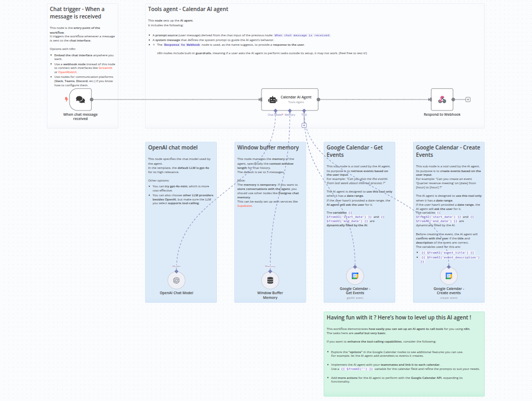The height and width of the screenshot is (401, 532).
Task: Click the 'Options with n8n:' text
Action: point(63,49)
